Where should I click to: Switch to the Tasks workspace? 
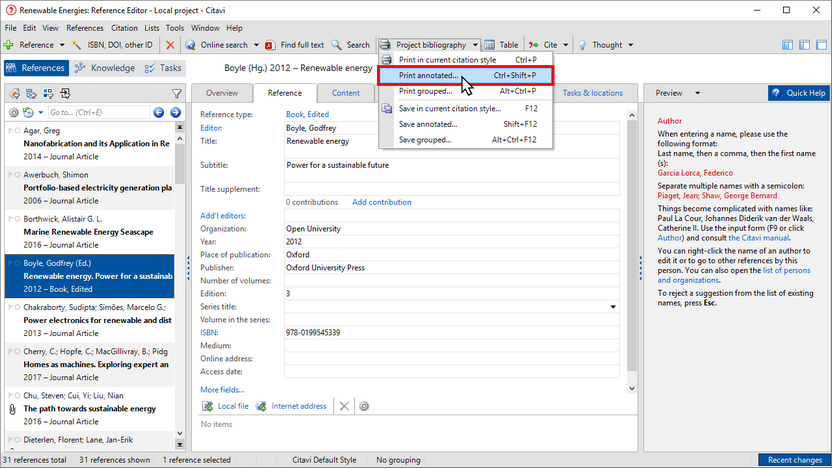pos(163,68)
